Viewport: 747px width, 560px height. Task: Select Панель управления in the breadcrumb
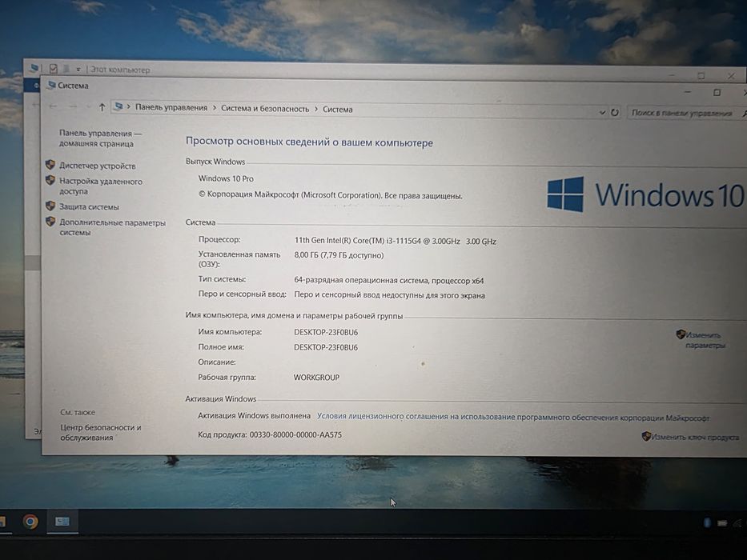pos(171,108)
